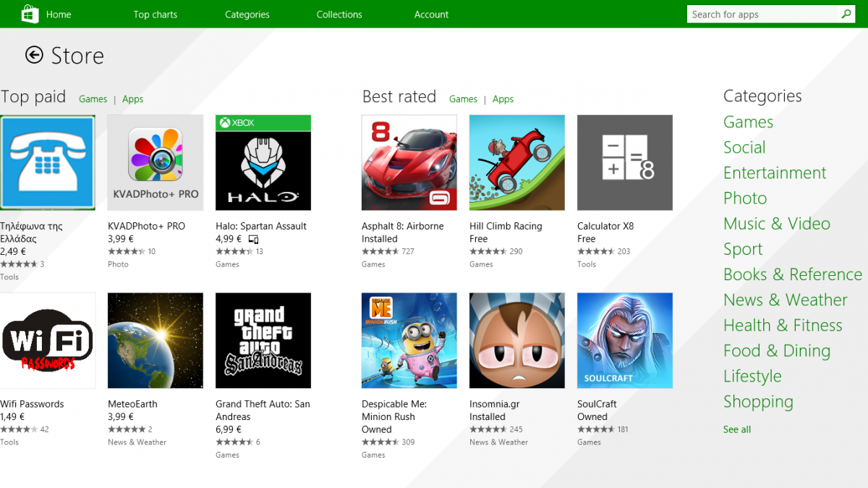Open the News & Weather category
Image resolution: width=868 pixels, height=488 pixels.
785,300
